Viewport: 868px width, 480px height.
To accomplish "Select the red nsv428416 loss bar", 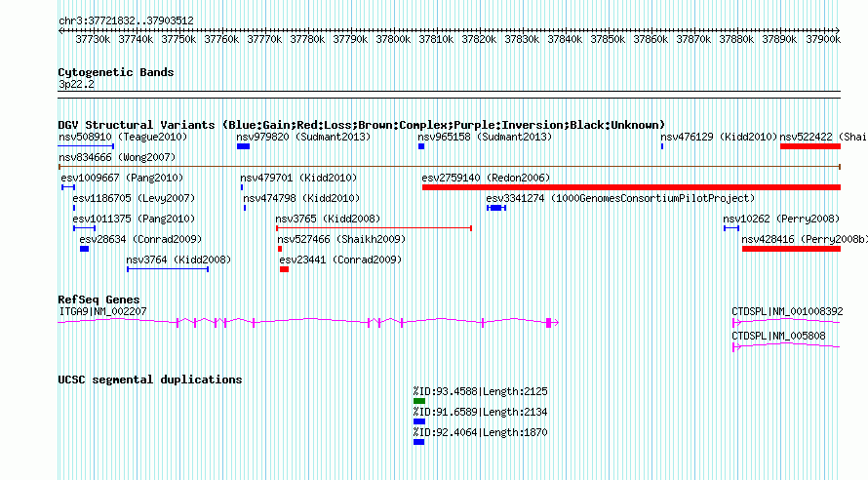I will click(791, 249).
